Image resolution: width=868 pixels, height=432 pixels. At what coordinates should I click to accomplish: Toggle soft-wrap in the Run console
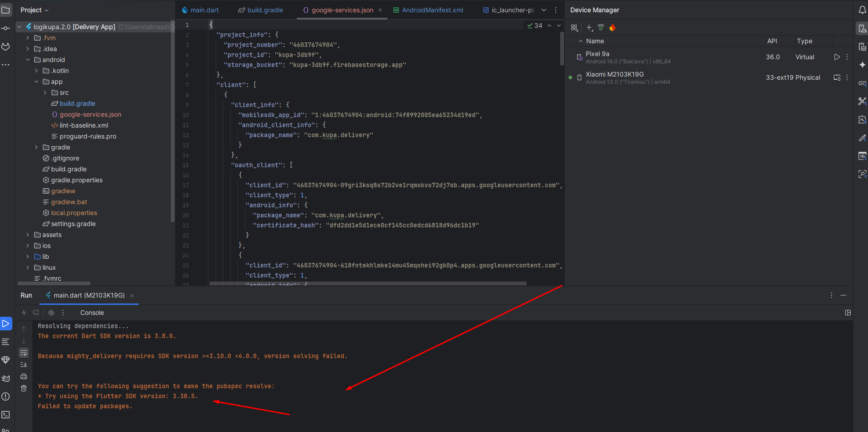tap(24, 353)
